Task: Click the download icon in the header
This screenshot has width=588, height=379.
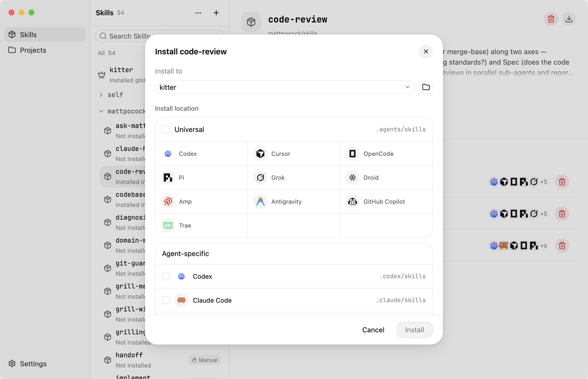Action: [569, 19]
